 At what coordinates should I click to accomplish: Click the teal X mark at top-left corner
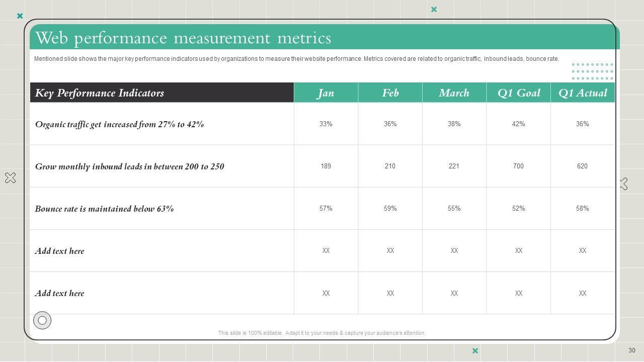[x=20, y=16]
